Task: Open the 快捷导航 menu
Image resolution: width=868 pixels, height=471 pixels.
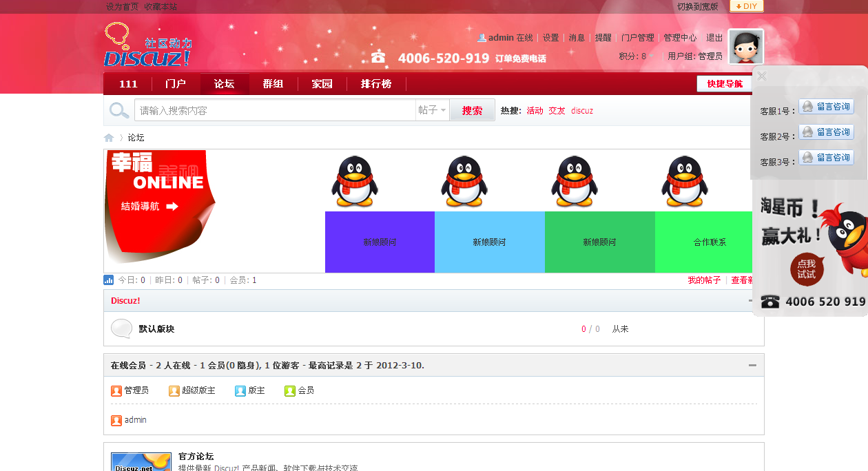Action: click(x=725, y=84)
